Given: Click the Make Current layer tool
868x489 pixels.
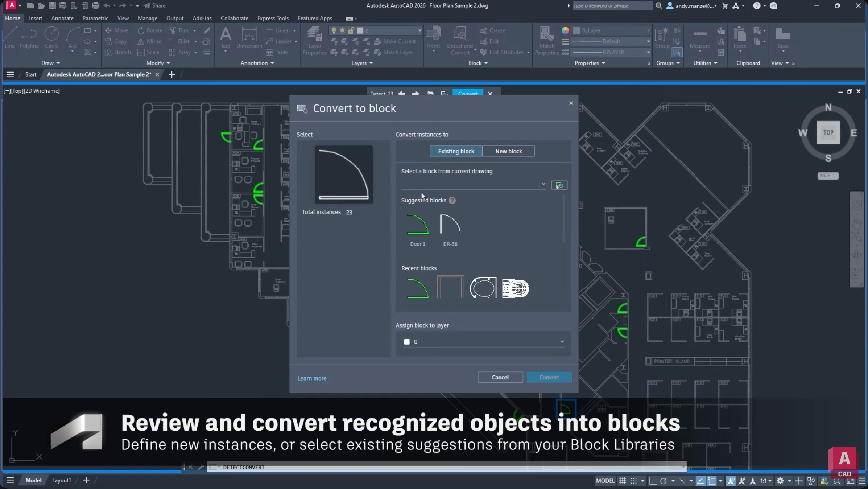Looking at the screenshot, I should [395, 41].
